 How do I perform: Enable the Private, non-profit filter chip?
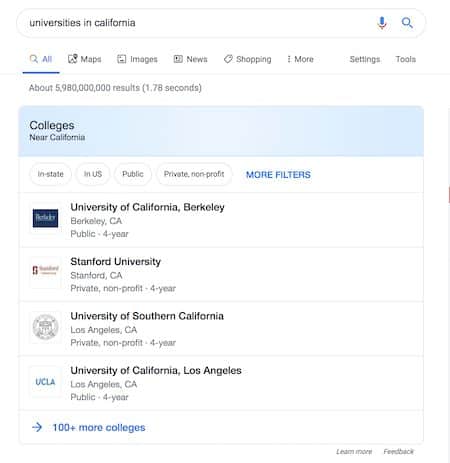point(194,174)
